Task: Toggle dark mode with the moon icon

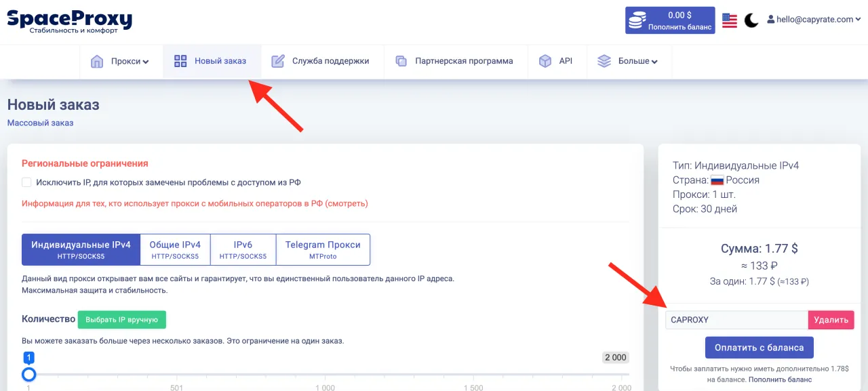Action: pyautogui.click(x=751, y=20)
